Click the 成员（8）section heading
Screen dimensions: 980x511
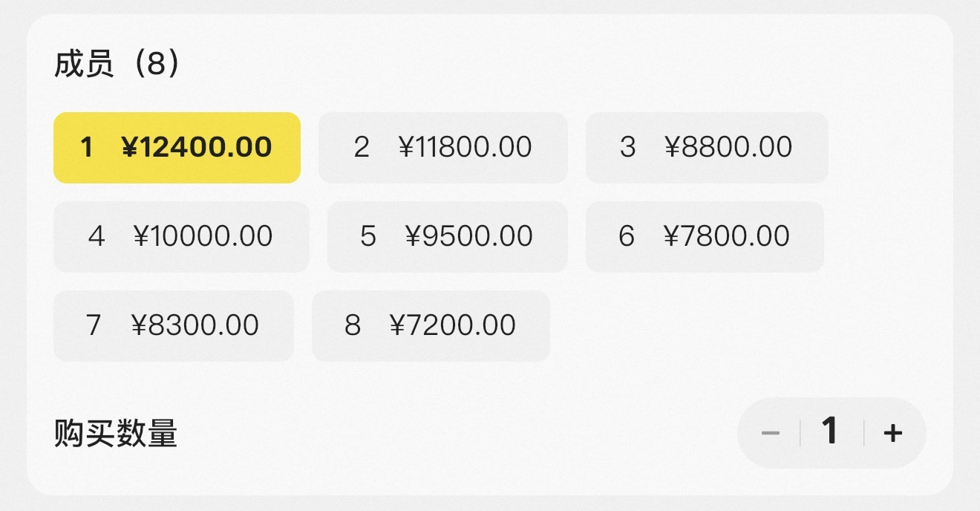click(x=117, y=65)
